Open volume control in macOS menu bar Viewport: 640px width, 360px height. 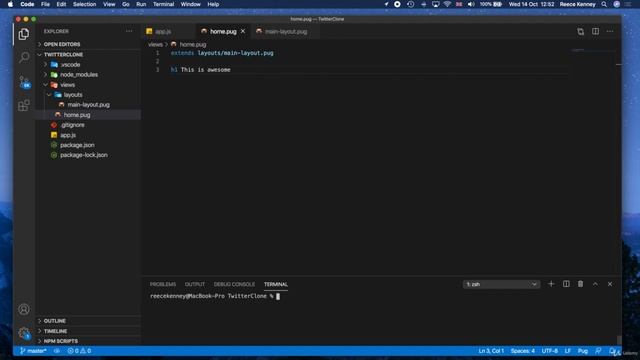point(471,4)
